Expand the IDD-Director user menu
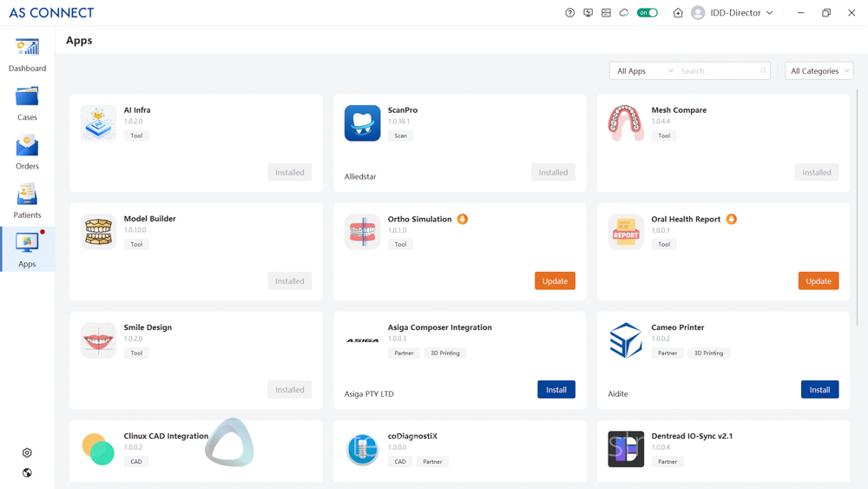Screen dimensions: 868x489 pyautogui.click(x=733, y=13)
